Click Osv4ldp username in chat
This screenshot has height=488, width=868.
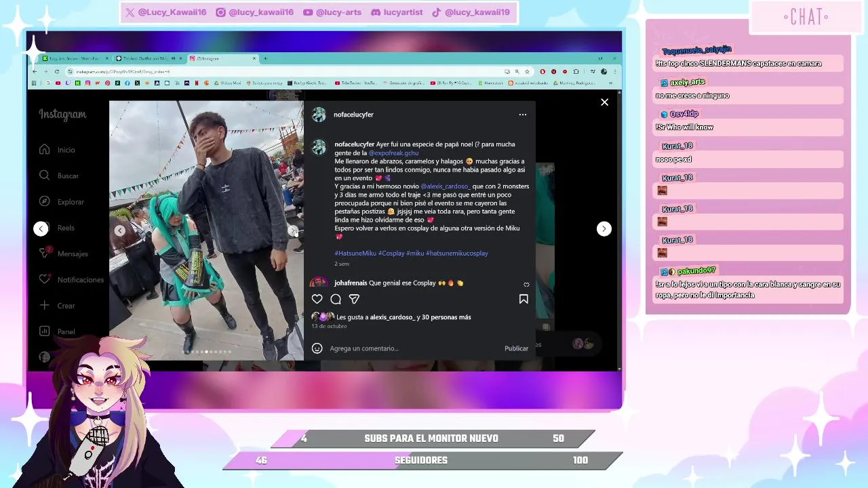(684, 114)
